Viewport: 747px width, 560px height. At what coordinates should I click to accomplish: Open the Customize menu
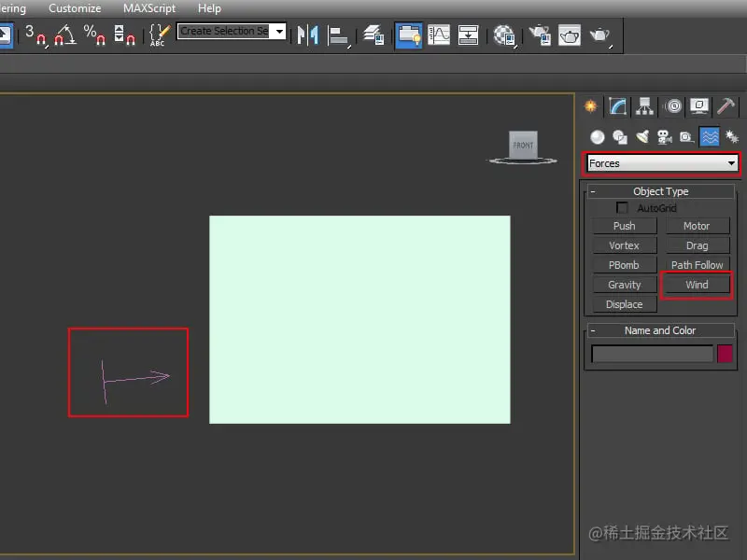click(75, 8)
